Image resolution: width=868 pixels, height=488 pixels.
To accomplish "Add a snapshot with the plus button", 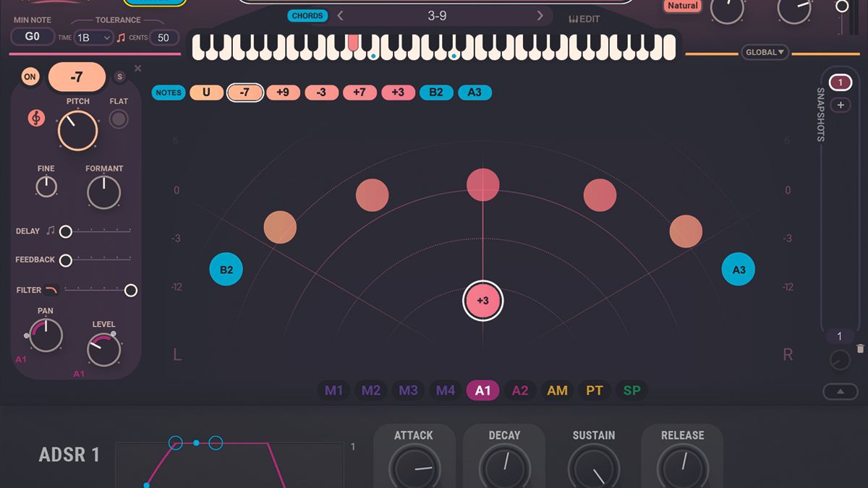I will (x=840, y=105).
